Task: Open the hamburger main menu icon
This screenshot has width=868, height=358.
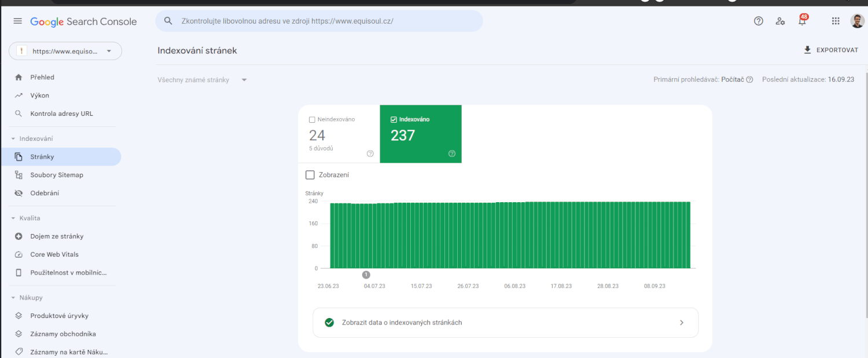Action: pos(17,21)
